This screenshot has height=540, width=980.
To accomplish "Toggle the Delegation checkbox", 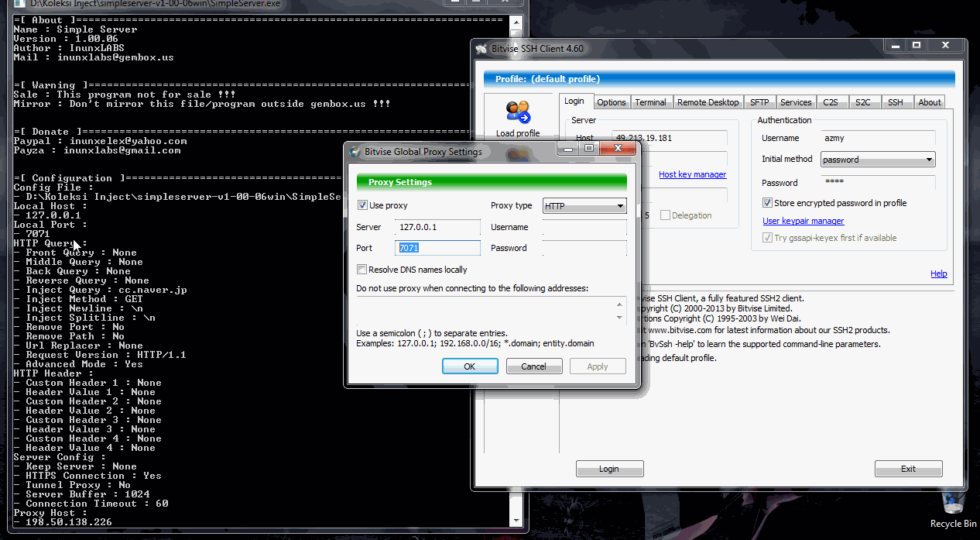I will click(x=665, y=215).
